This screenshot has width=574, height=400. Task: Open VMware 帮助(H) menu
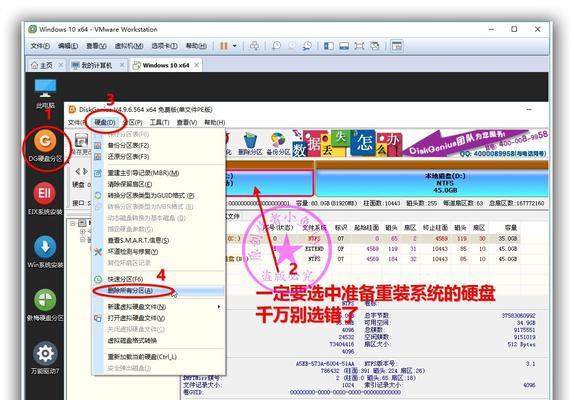click(196, 46)
